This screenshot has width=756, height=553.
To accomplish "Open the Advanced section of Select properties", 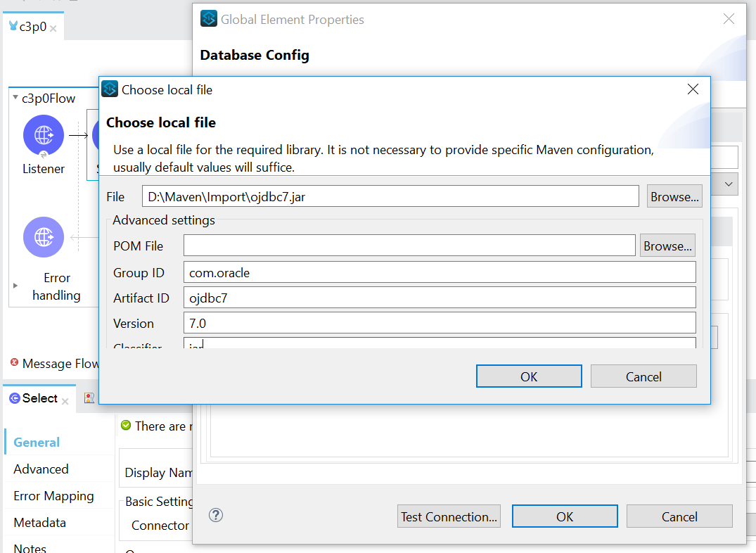I will [41, 469].
